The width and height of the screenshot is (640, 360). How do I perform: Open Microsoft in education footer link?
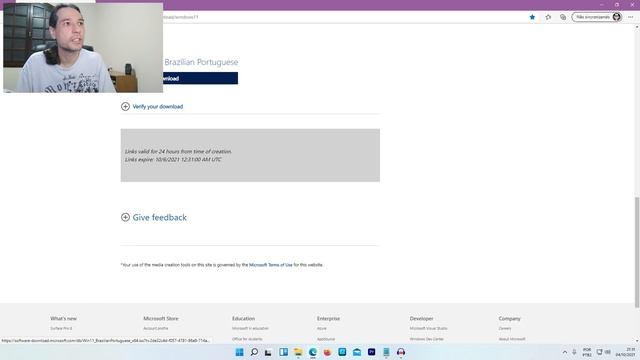(250, 329)
